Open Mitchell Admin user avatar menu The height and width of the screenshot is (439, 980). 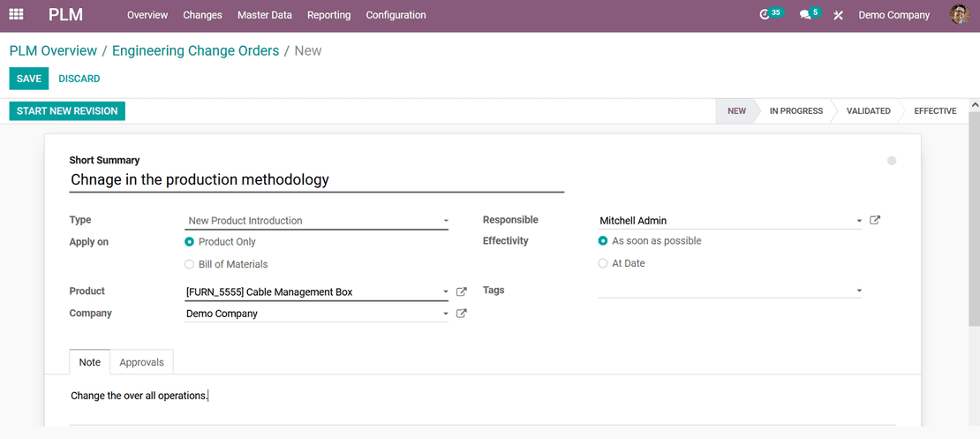(959, 14)
